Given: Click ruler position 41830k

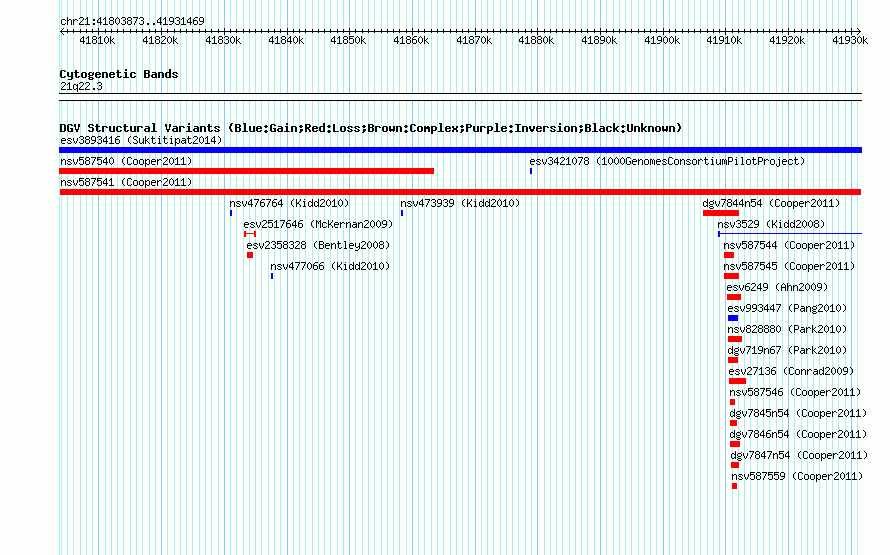Looking at the screenshot, I should click(223, 40).
